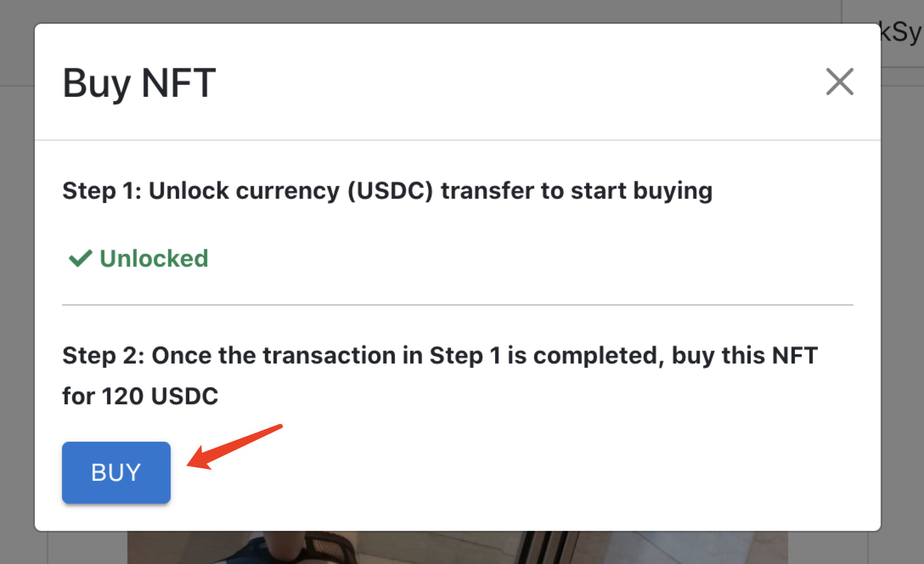Click the partially hidden "kSy" item top-right

coord(900,34)
